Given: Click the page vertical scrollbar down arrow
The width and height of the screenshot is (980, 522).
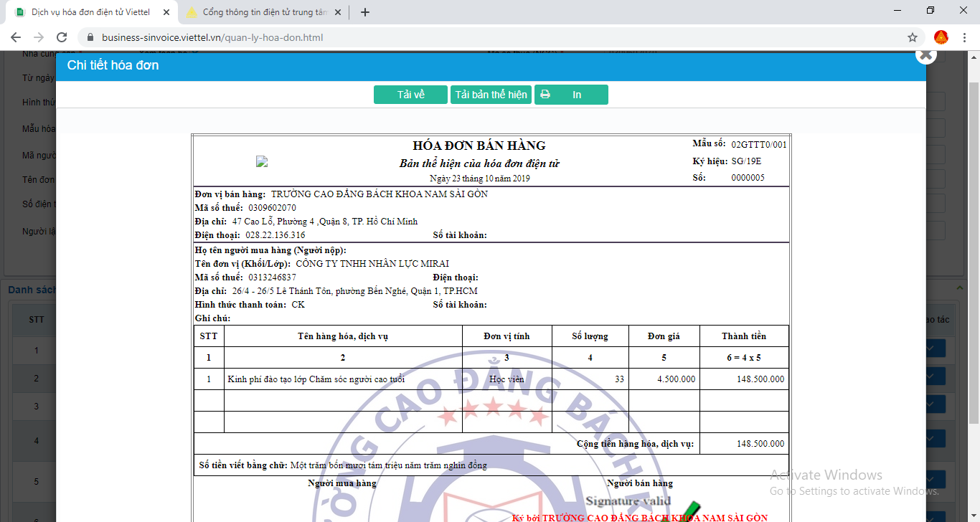Looking at the screenshot, I should (974, 516).
